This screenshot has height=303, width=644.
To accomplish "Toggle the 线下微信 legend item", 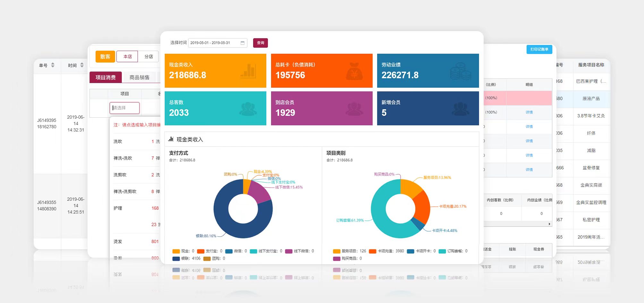I will [299, 251].
